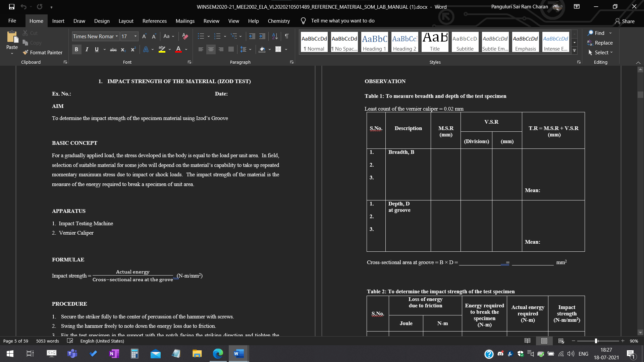Toggle Bold formatting off

76,50
